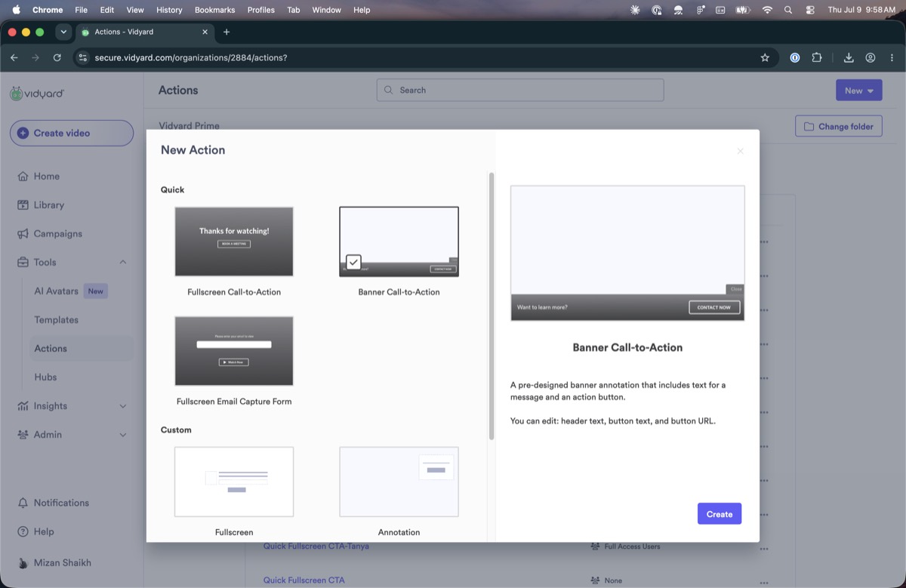Click the Banner Call-to-Action preview image
The height and width of the screenshot is (588, 906).
click(627, 253)
